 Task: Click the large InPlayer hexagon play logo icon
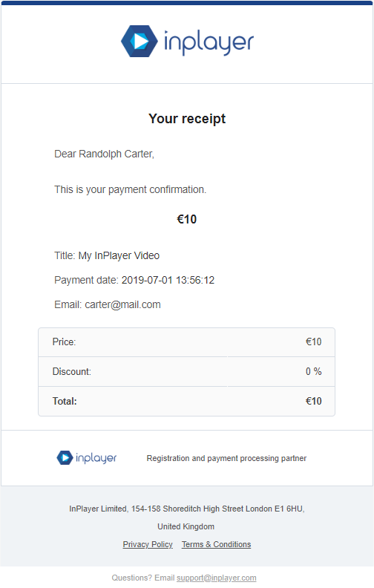click(139, 42)
